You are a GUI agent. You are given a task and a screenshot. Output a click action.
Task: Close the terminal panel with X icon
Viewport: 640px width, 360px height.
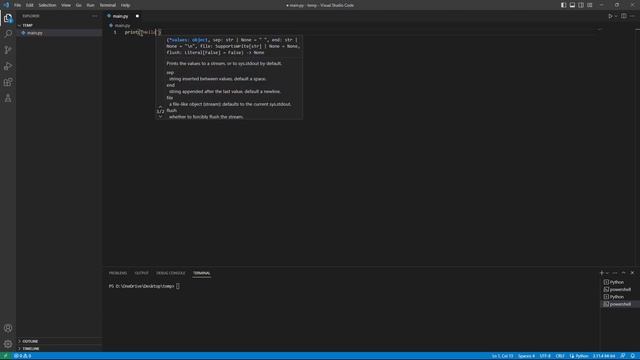tap(632, 273)
